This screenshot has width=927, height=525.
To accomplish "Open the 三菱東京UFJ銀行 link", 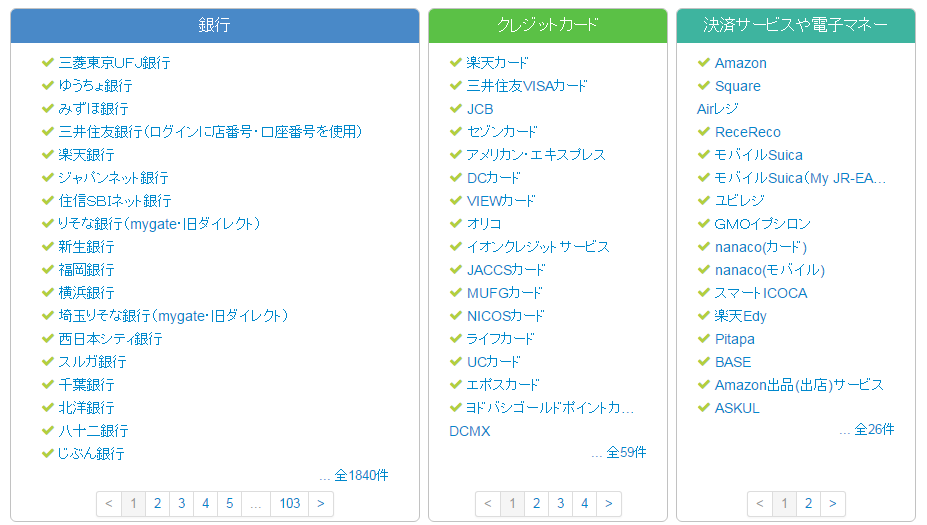I will point(114,63).
